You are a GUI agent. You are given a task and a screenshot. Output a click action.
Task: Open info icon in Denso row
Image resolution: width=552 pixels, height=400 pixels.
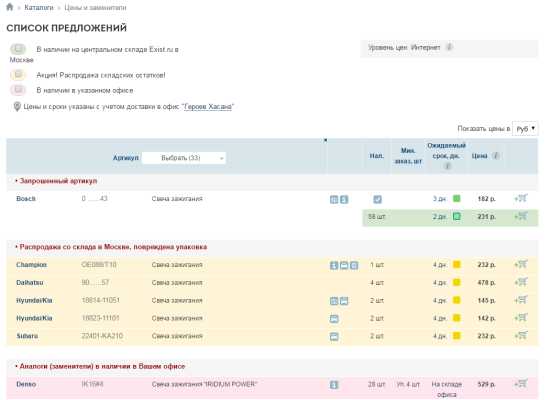point(334,385)
